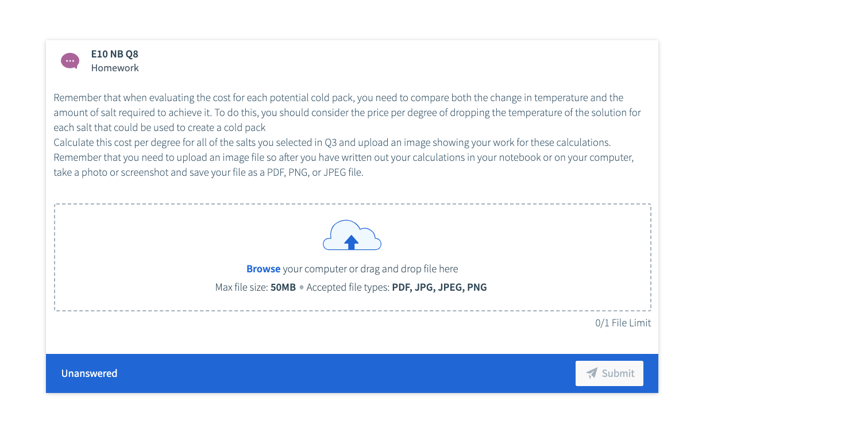Click 'Accepted file types: PDF, JPG, JPEG, PNG'

(x=397, y=287)
